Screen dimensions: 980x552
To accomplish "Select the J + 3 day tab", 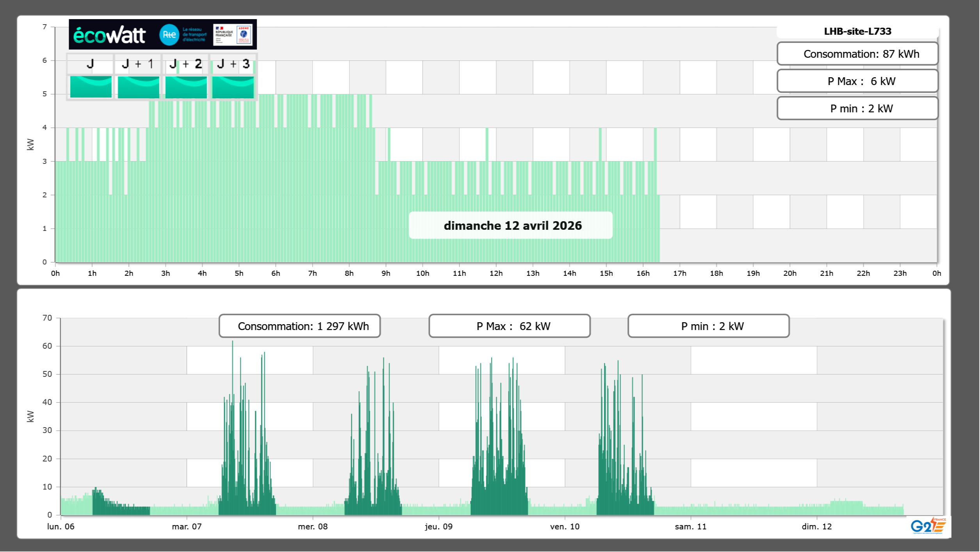I will [233, 64].
